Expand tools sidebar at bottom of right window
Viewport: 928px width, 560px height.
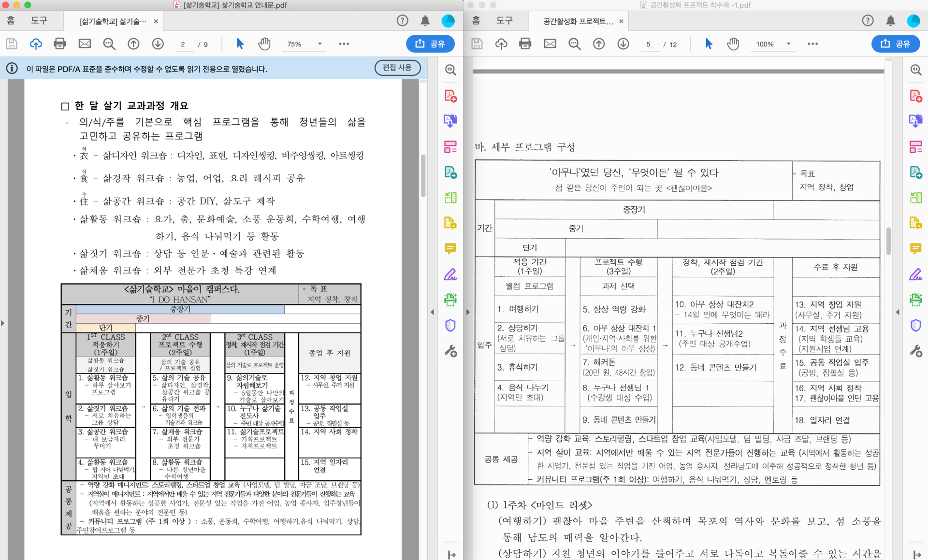point(916,555)
